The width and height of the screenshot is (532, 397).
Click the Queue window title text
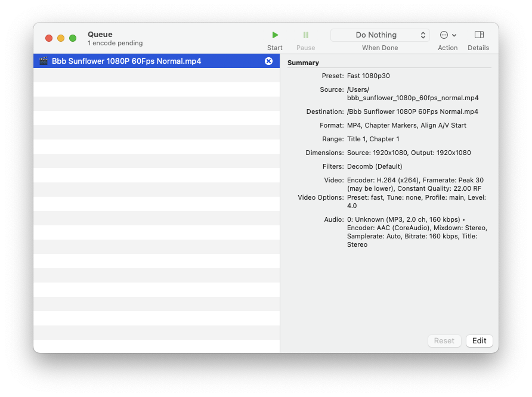[100, 35]
